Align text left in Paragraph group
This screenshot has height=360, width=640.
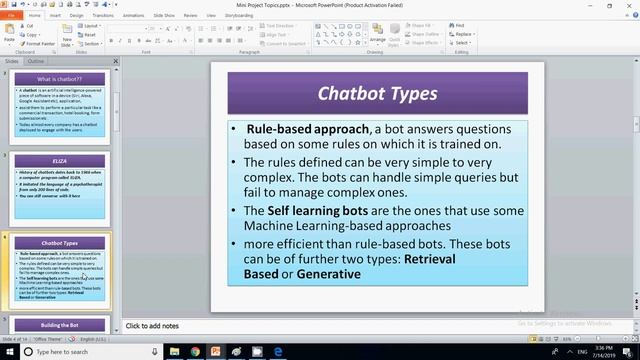[x=200, y=41]
